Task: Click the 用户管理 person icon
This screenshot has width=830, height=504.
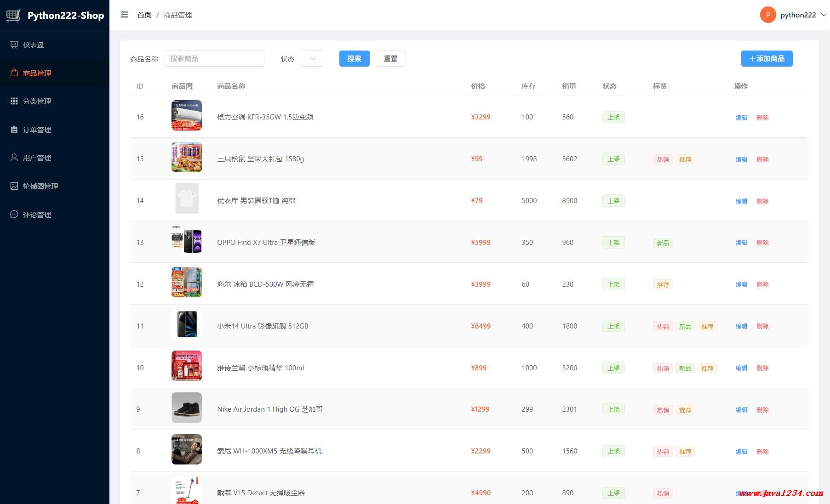Action: click(14, 158)
